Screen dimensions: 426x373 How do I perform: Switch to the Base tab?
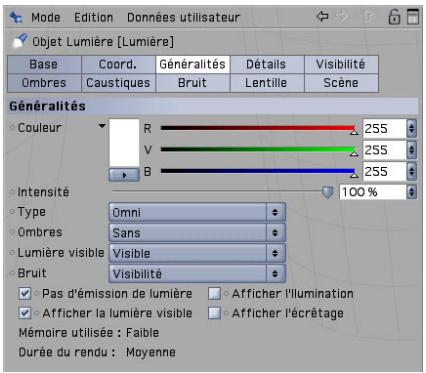(44, 64)
